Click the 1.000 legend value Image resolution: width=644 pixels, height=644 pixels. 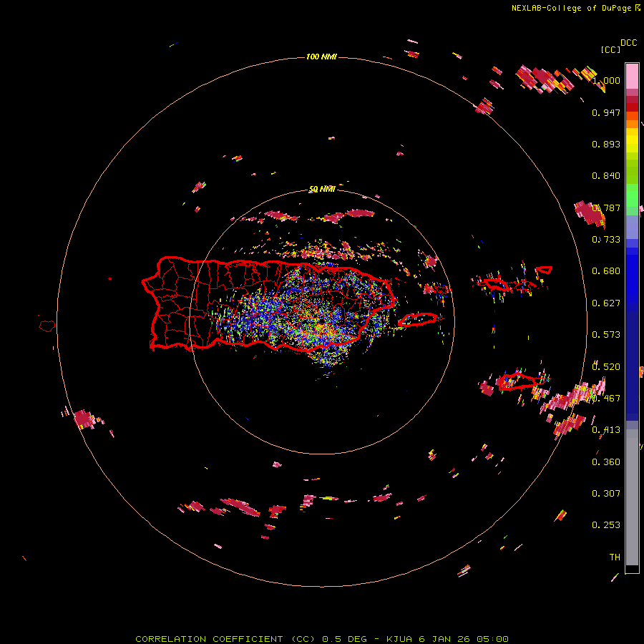[606, 80]
